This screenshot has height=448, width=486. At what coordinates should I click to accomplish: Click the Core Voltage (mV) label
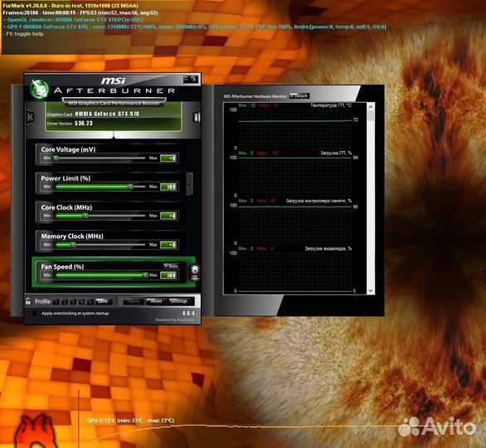point(68,149)
